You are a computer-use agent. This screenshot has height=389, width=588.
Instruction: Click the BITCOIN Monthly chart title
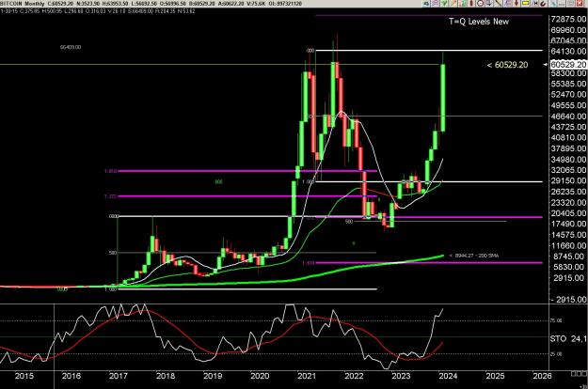pos(23,4)
